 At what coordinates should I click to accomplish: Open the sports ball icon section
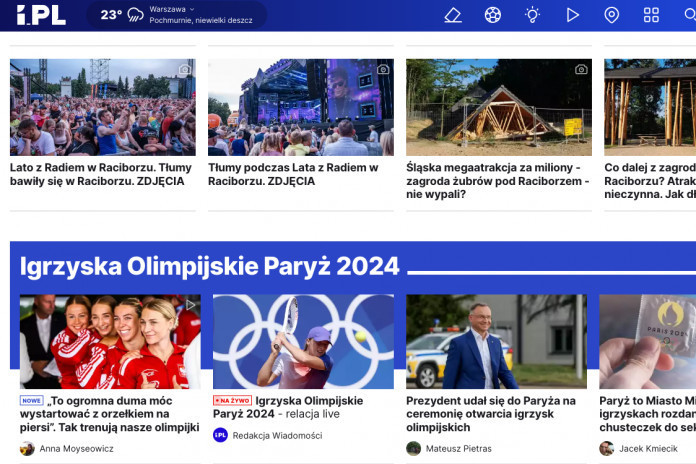pos(493,15)
